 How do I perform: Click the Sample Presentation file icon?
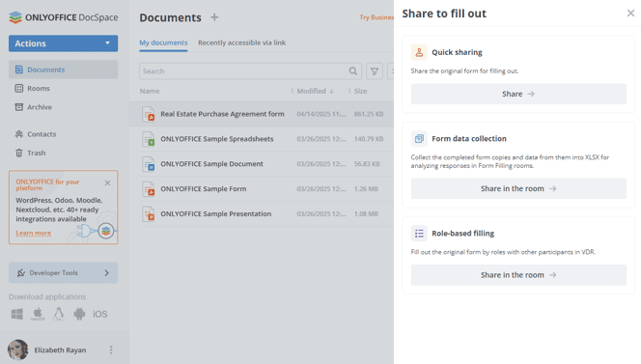(x=149, y=214)
